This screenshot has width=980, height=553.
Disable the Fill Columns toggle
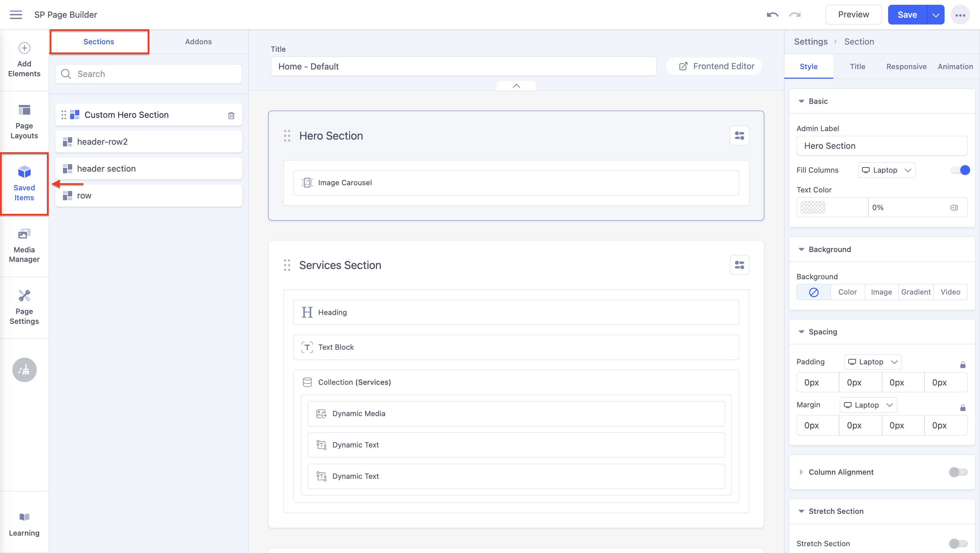[x=960, y=170]
